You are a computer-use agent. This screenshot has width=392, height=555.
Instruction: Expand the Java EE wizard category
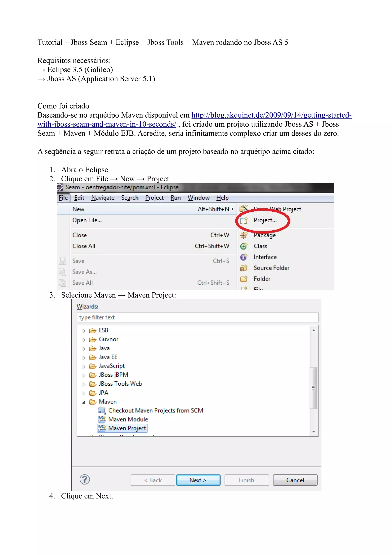(84, 358)
